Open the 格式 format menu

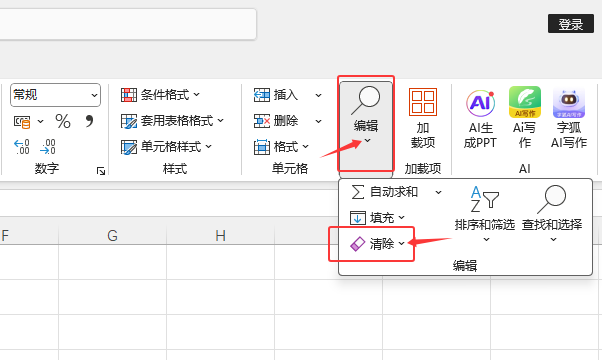[281, 147]
